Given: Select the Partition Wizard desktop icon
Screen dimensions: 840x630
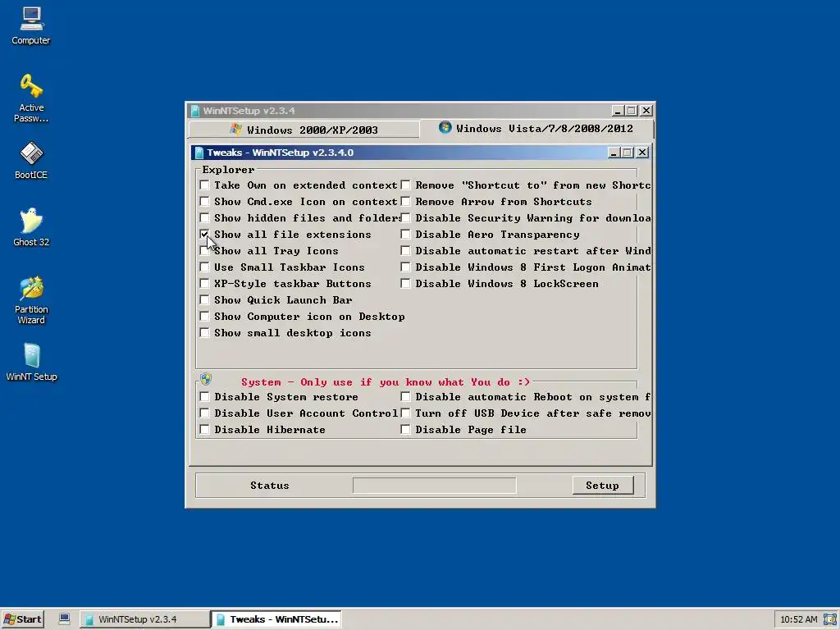Looking at the screenshot, I should 31,300.
